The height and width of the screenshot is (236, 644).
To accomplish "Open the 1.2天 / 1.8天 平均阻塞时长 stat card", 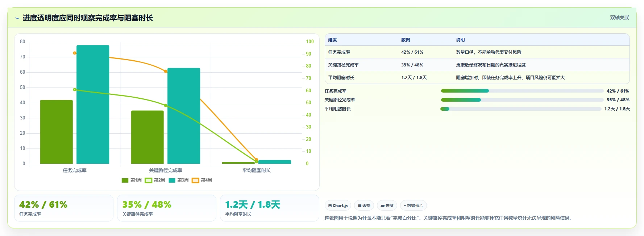I will pyautogui.click(x=270, y=208).
